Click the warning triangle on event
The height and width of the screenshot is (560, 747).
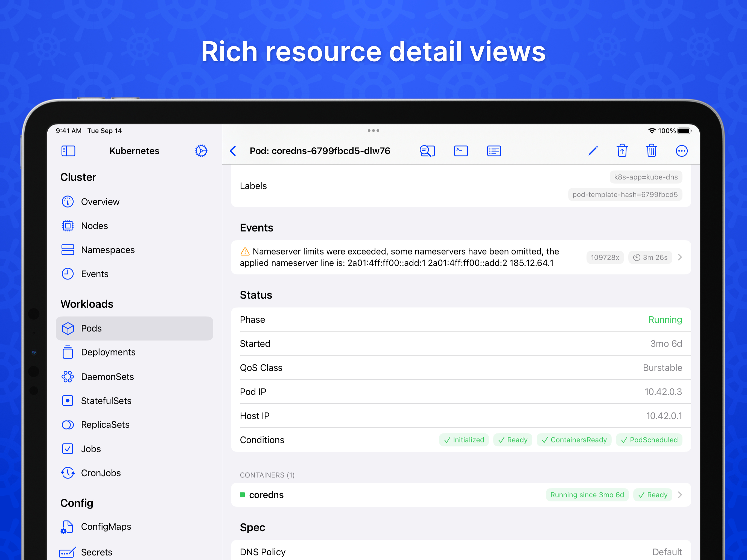pos(245,252)
